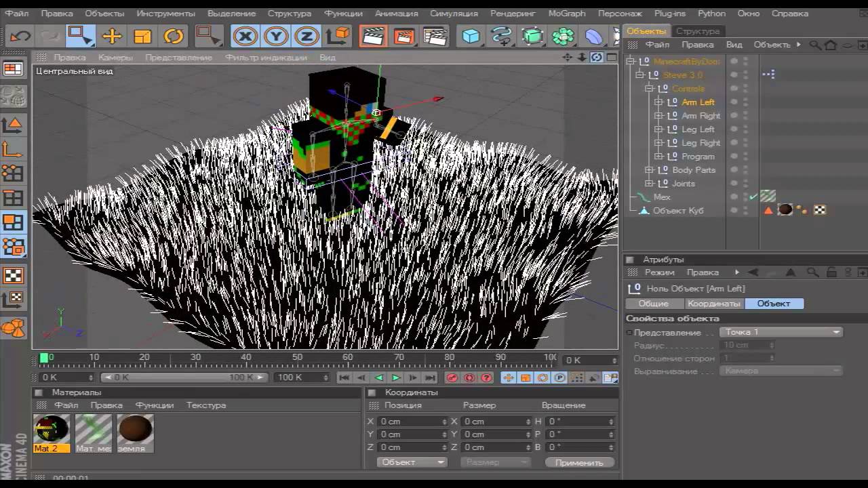Image resolution: width=868 pixels, height=488 pixels.
Task: Click the lock icon in Attributes panel
Action: point(831,272)
